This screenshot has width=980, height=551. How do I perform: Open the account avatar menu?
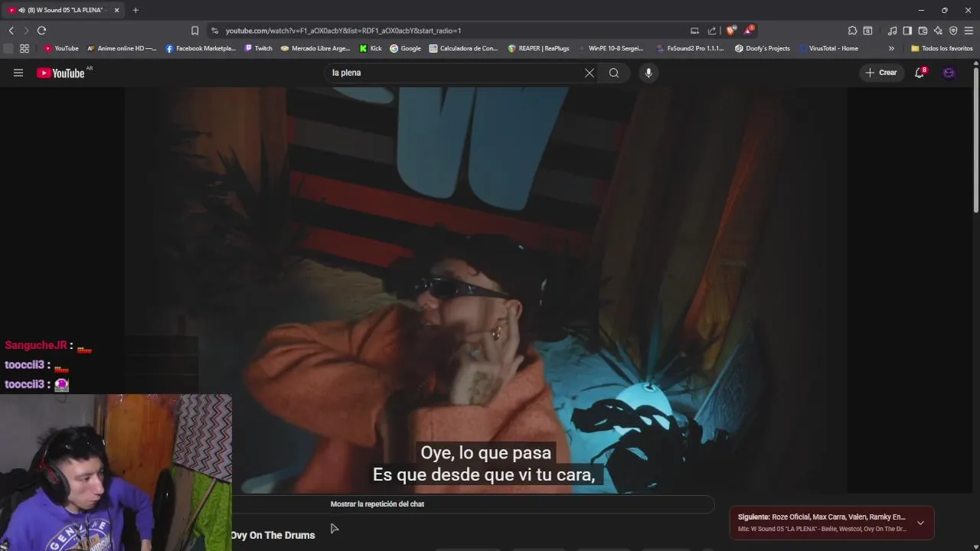coord(949,73)
